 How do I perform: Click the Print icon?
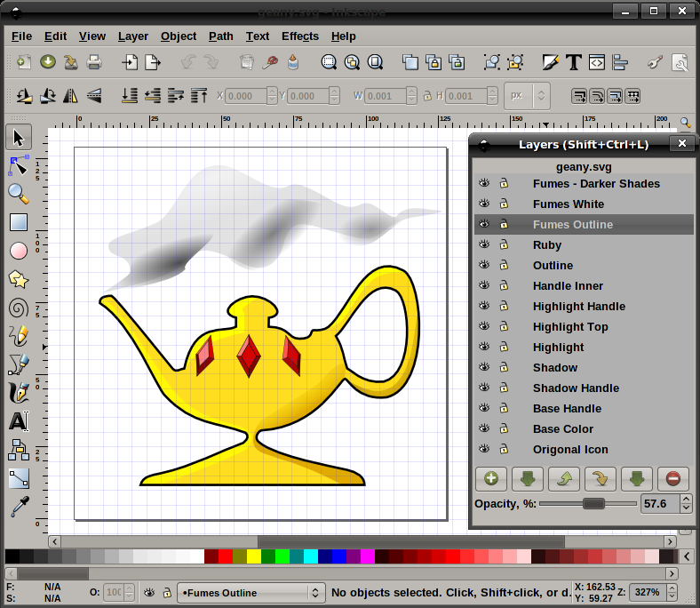[x=94, y=62]
